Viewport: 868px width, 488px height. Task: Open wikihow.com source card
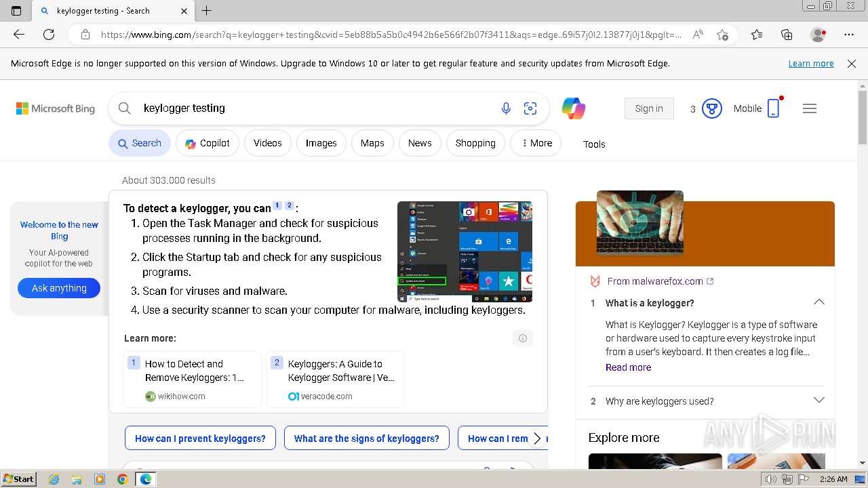tap(192, 380)
